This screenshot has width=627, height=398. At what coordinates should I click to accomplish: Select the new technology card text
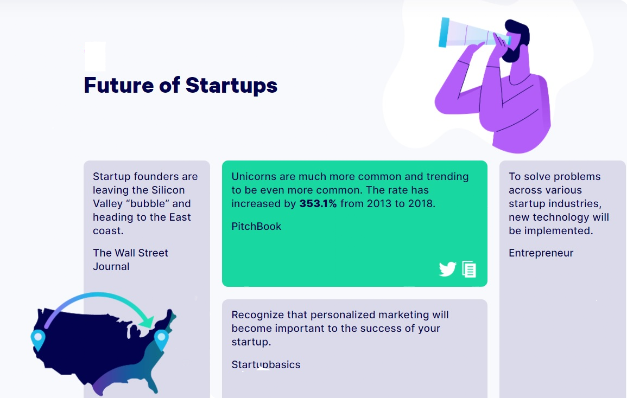pos(559,203)
